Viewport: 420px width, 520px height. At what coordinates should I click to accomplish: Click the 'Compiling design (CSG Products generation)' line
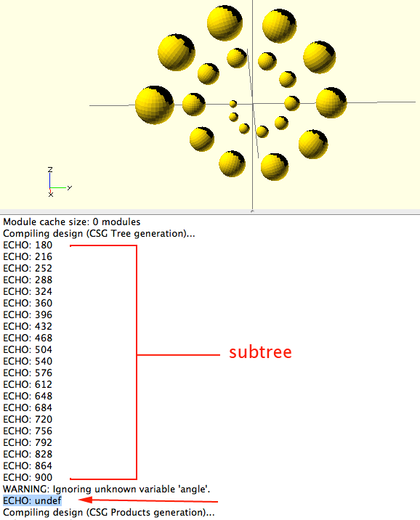pos(109,512)
